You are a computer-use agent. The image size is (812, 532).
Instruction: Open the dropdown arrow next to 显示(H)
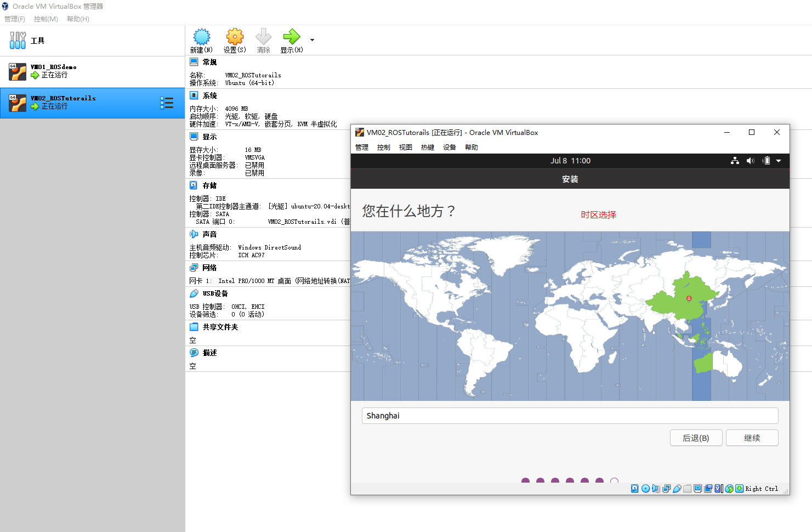[x=311, y=39]
